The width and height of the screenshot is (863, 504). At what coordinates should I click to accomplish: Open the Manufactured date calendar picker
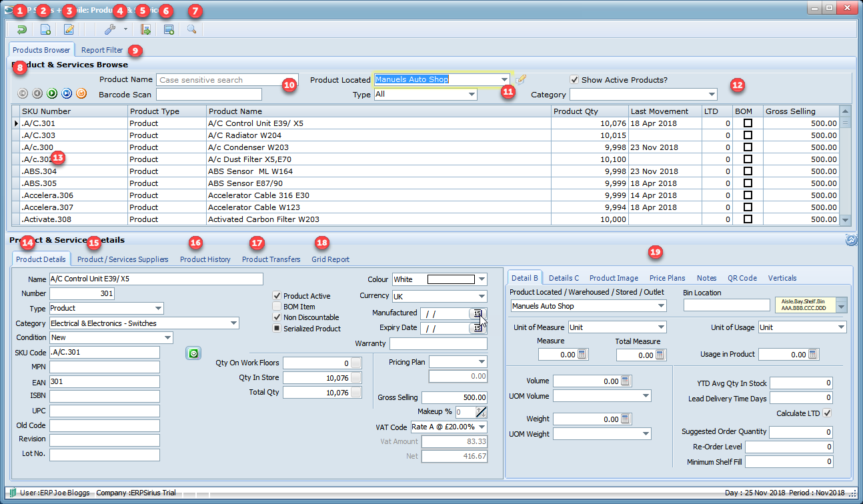point(478,313)
